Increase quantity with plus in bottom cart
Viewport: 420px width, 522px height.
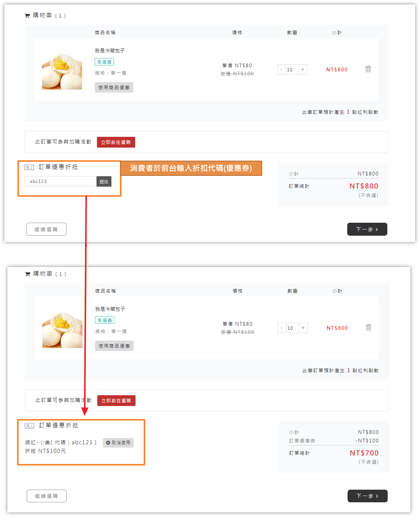coord(303,328)
